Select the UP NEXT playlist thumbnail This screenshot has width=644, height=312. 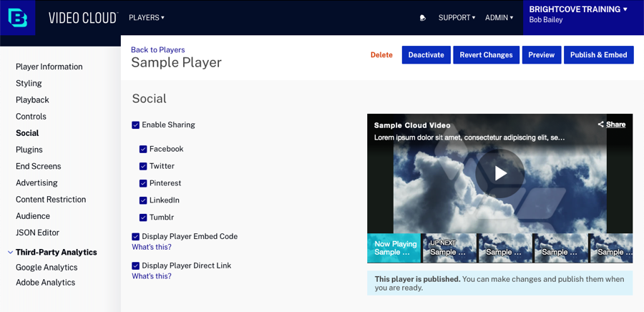click(449, 248)
